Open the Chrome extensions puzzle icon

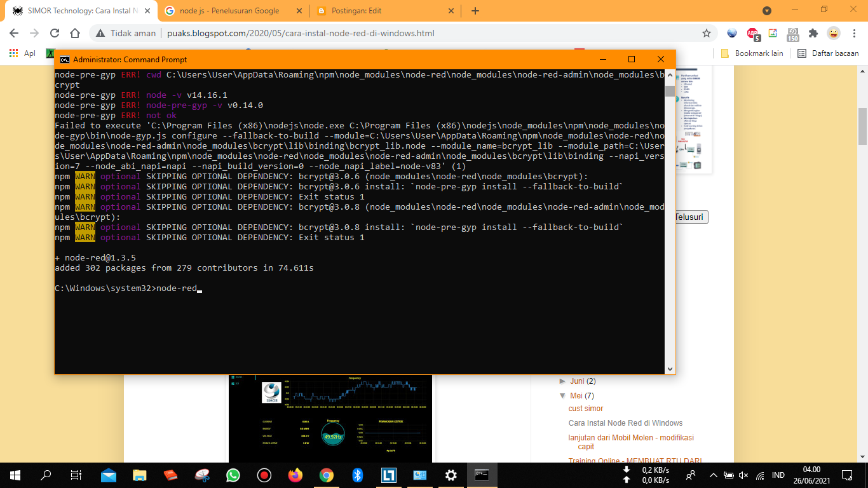coord(813,33)
